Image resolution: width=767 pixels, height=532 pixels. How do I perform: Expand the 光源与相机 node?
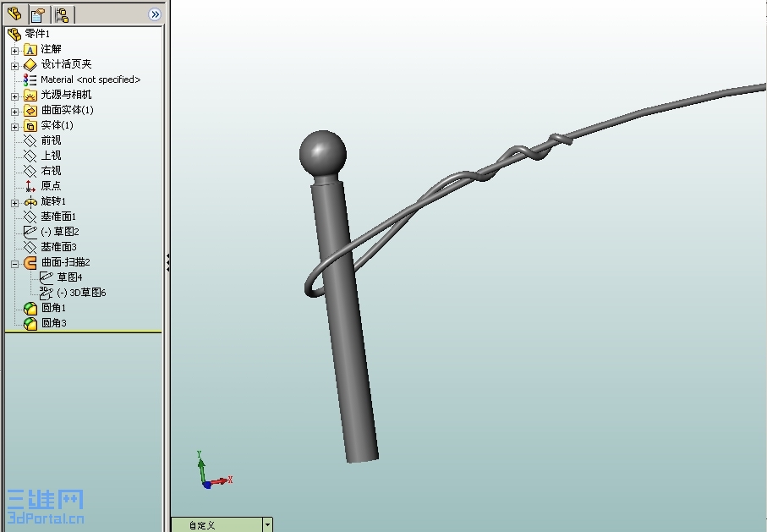coord(14,96)
